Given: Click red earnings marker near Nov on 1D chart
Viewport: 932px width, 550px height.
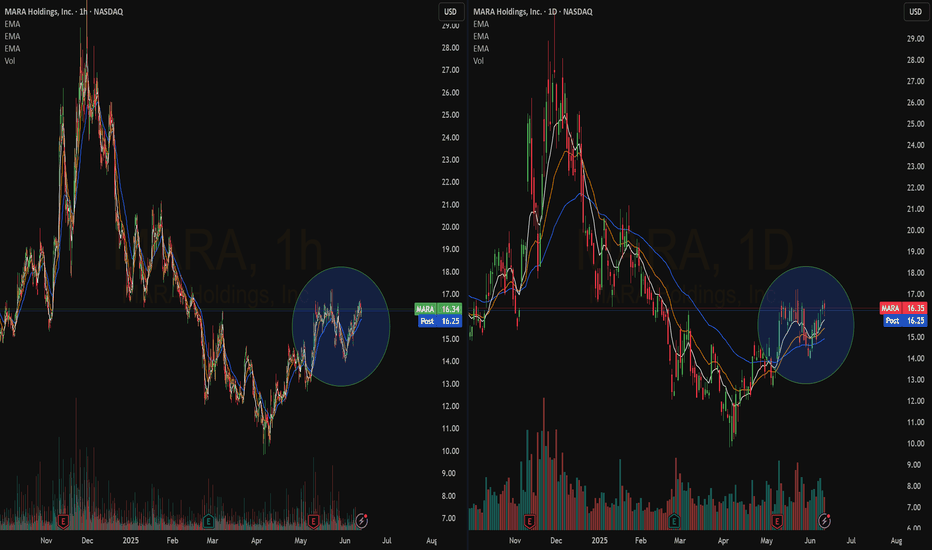Looking at the screenshot, I should (529, 522).
